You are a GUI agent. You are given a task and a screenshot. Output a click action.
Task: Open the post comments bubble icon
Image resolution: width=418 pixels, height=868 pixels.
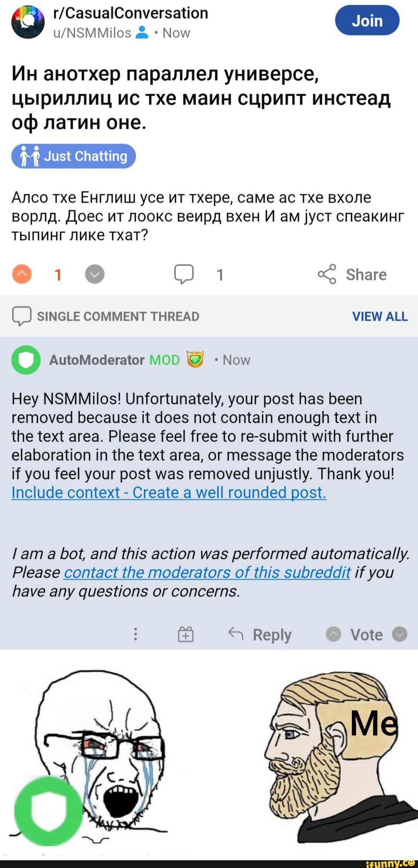click(x=184, y=274)
